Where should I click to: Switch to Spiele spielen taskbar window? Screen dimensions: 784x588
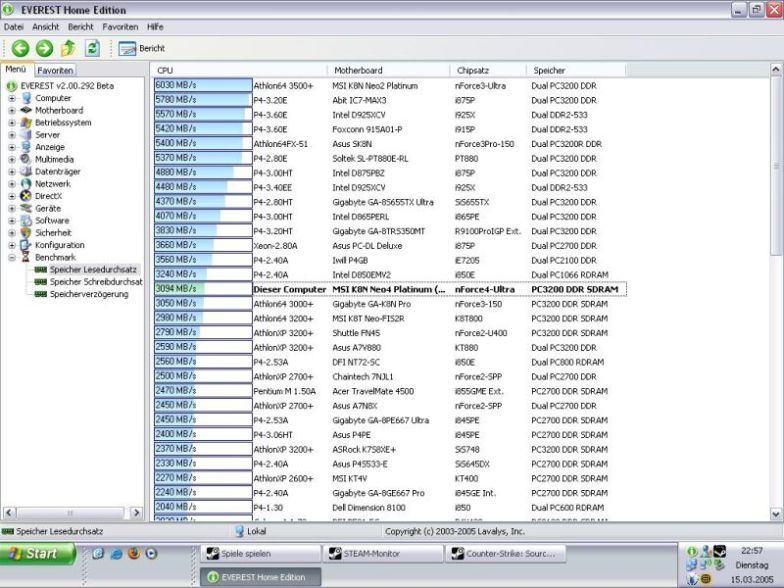(260, 554)
